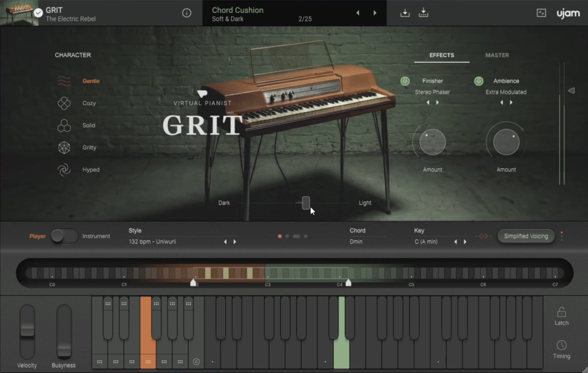
Task: Click the Dark/Light tone slider handle
Action: coord(306,203)
